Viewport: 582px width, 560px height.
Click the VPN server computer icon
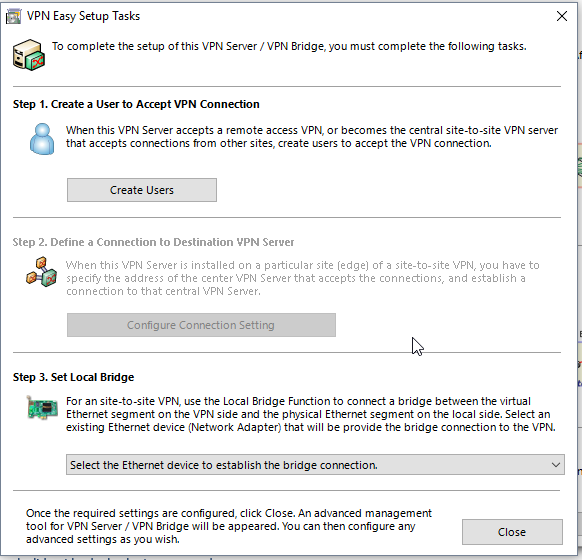click(x=29, y=55)
